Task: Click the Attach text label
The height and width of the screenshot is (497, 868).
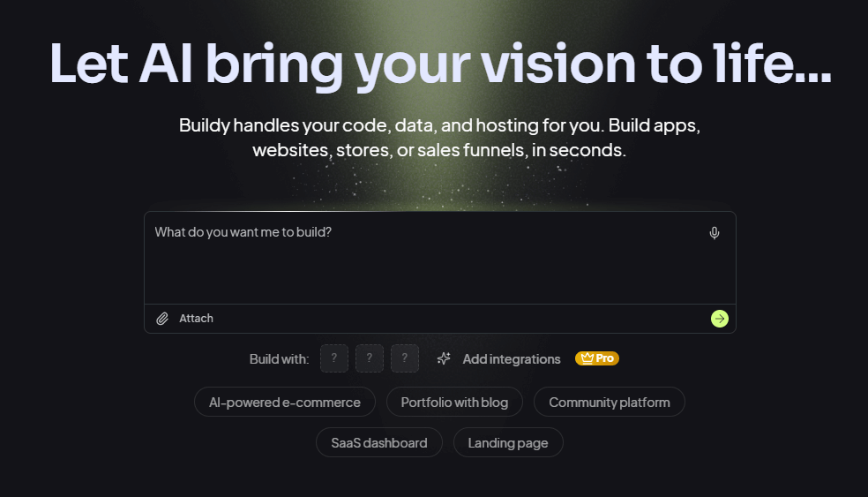Action: click(x=196, y=319)
